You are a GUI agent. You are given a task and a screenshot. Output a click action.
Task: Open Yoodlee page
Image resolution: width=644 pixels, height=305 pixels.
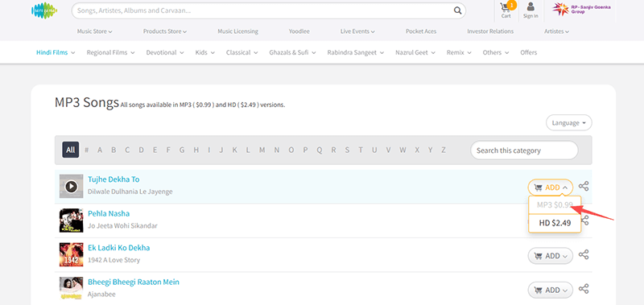[299, 31]
